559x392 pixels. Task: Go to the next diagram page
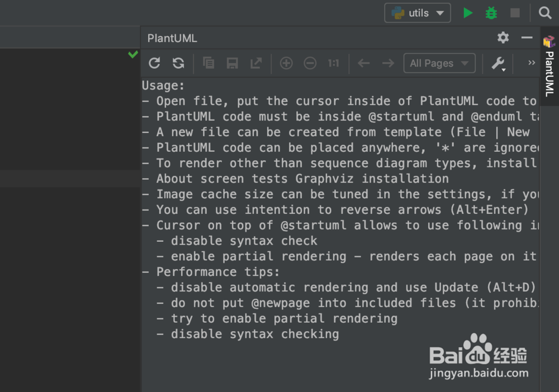pos(388,63)
